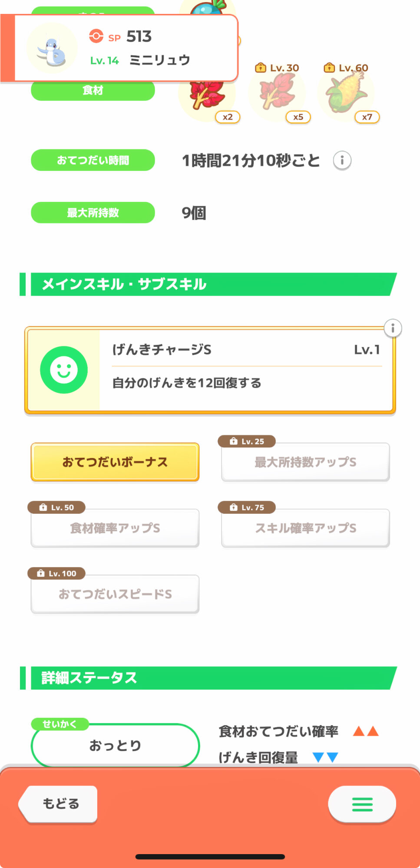Tap the ミニリュウ Pokémon portrait

52,49
